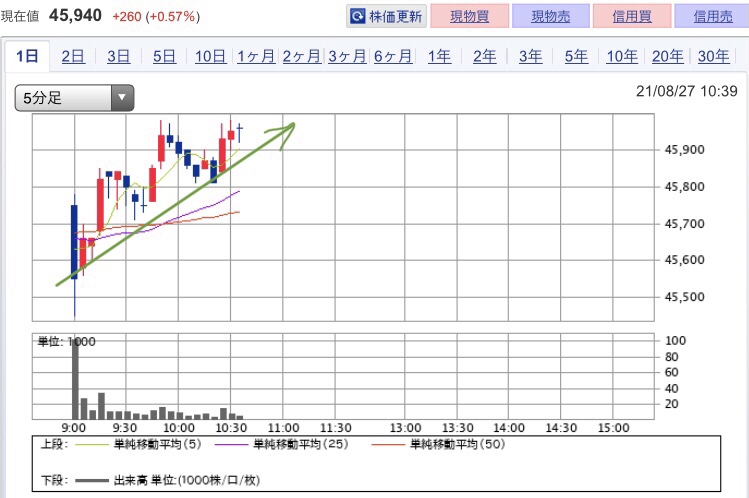Switch to the 5日 period

point(164,56)
